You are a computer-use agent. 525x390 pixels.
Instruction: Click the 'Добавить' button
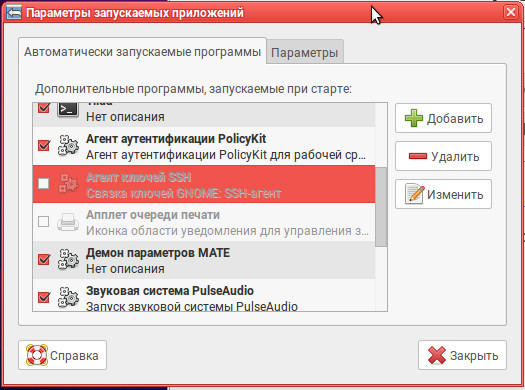(443, 118)
